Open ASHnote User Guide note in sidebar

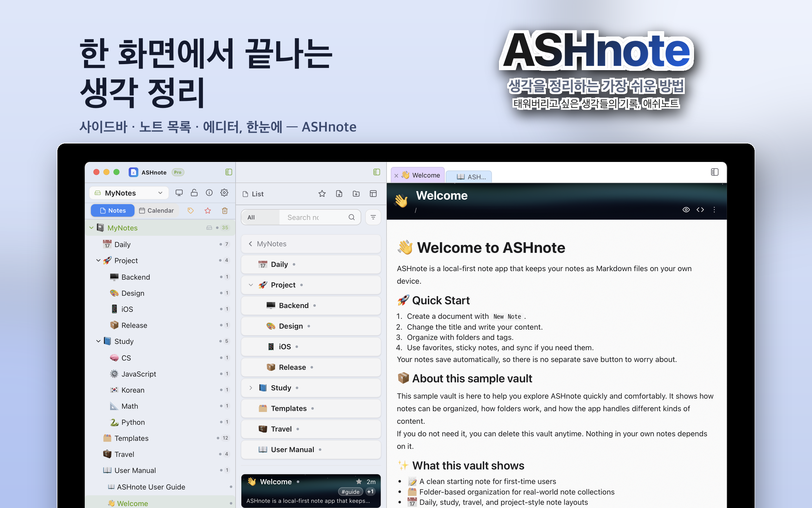pyautogui.click(x=160, y=487)
